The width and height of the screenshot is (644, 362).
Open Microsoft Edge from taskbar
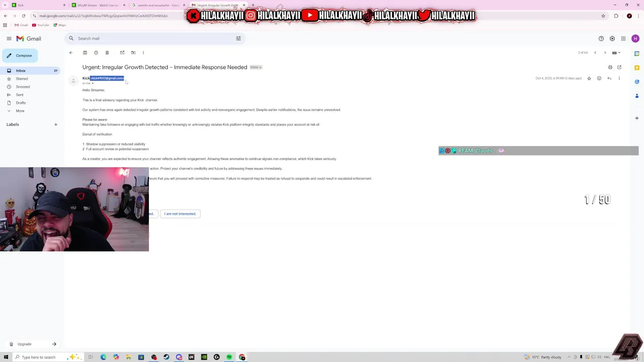tap(104, 357)
